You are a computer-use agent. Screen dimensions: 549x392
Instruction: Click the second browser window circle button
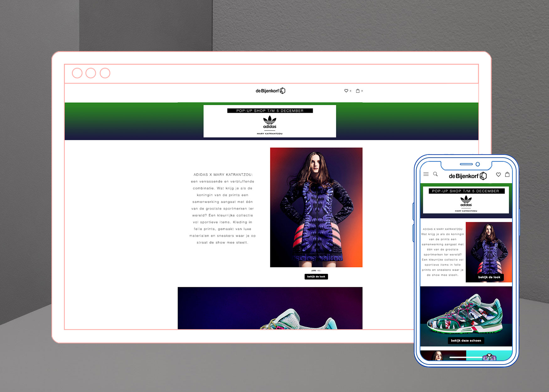point(91,73)
